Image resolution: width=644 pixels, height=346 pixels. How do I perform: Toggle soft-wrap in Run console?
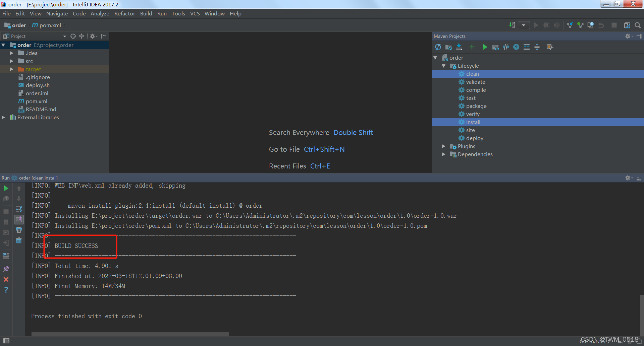(x=19, y=209)
